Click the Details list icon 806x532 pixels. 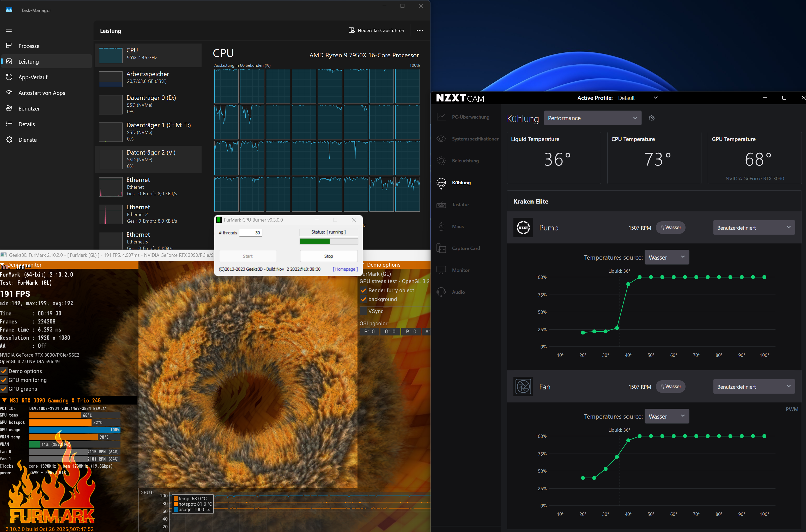pos(9,124)
